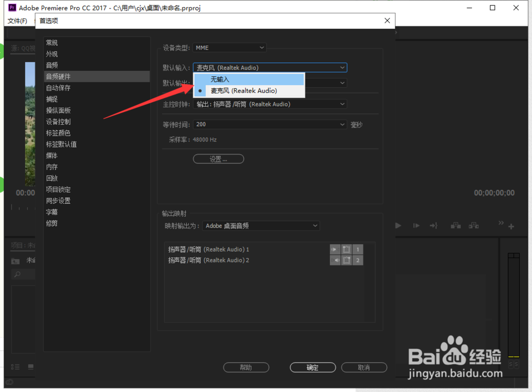Select 项目锁定 preferences category

tap(97, 189)
